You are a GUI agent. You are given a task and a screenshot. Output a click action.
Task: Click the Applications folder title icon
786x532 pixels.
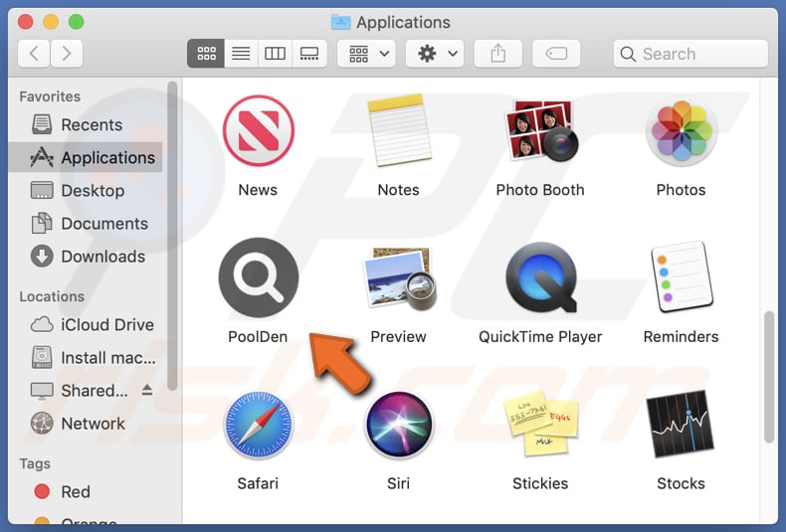click(x=341, y=22)
